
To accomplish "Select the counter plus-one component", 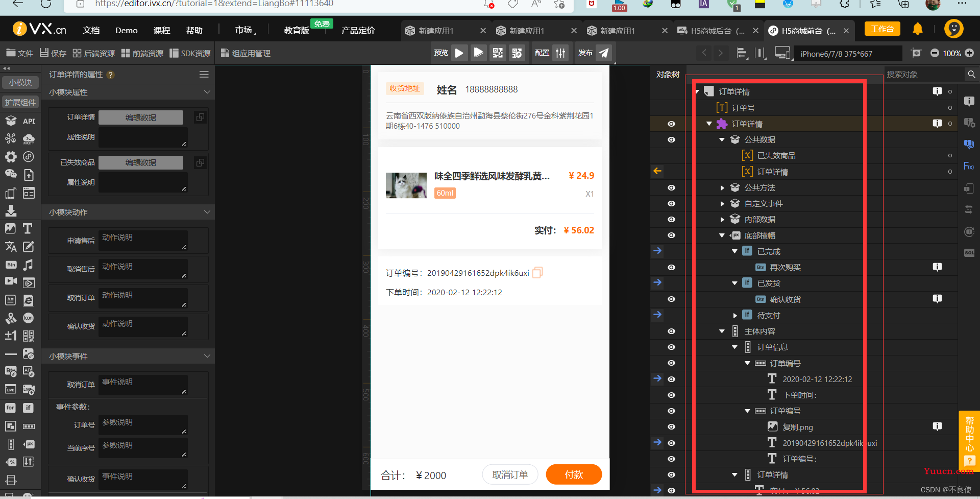I will pyautogui.click(x=11, y=336).
